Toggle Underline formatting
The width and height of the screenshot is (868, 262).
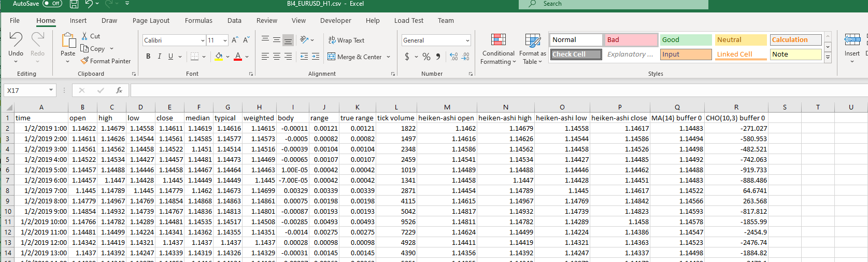(x=170, y=56)
